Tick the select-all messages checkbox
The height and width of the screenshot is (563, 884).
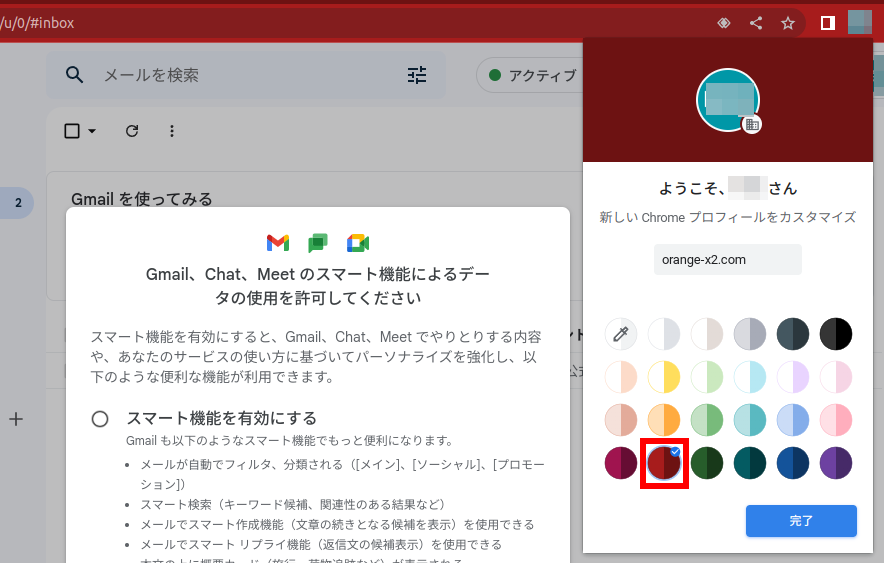coord(72,131)
